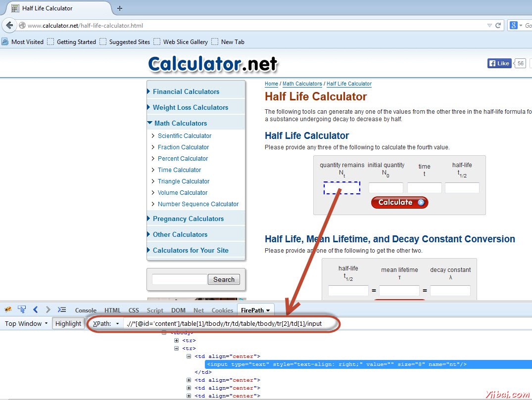This screenshot has height=400, width=532.
Task: Open the XPath selector dropdown
Action: coord(105,323)
